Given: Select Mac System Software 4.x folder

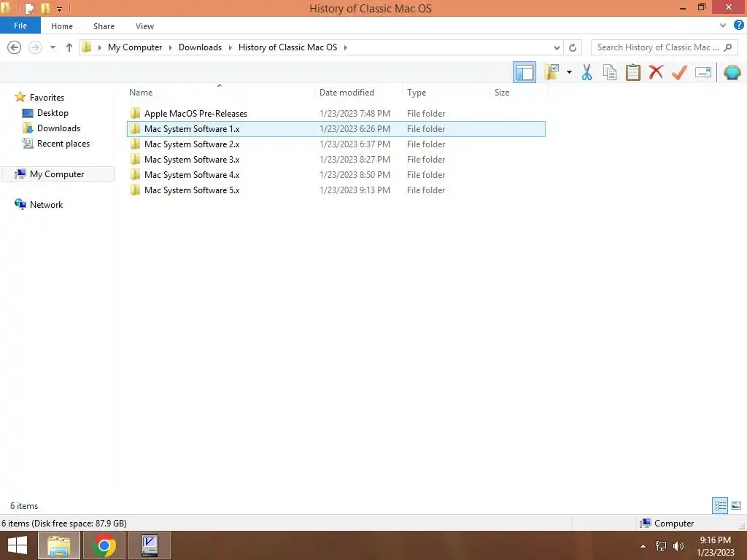Looking at the screenshot, I should coord(336,174).
